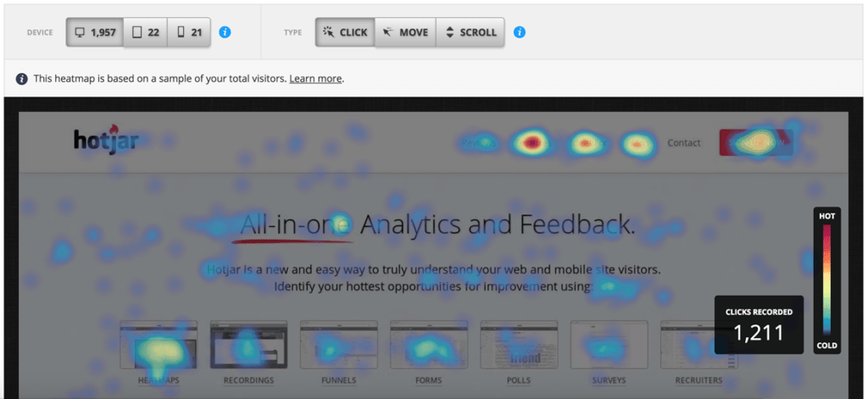The width and height of the screenshot is (868, 399).
Task: Click the Forms feature thumbnail
Action: (x=429, y=345)
